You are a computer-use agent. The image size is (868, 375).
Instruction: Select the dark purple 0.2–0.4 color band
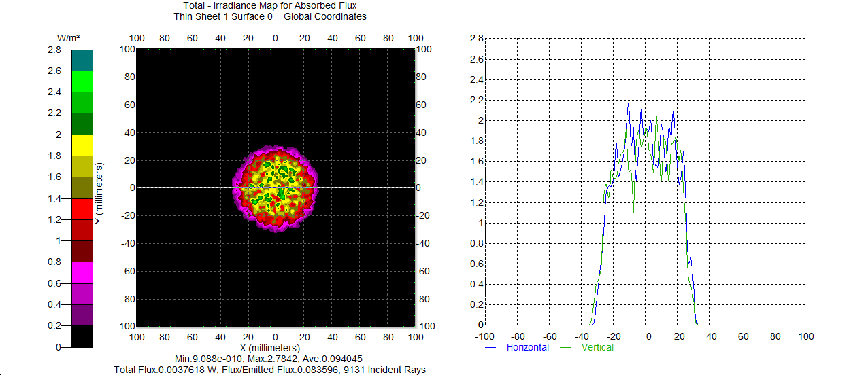click(x=82, y=315)
